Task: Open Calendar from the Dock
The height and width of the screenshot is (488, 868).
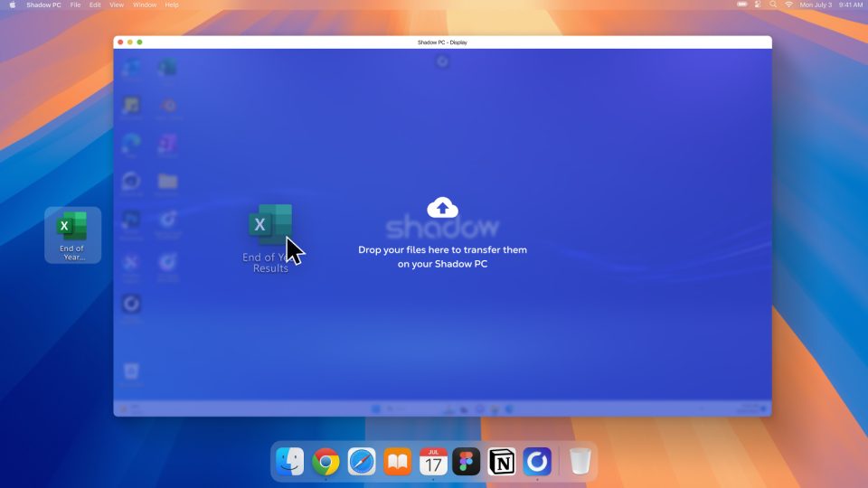Action: [433, 461]
